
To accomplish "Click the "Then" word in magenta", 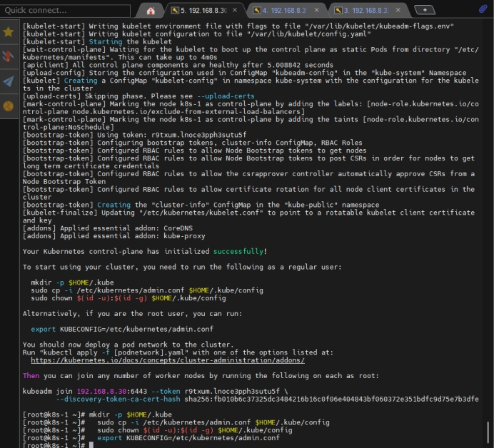I will click(31, 375).
